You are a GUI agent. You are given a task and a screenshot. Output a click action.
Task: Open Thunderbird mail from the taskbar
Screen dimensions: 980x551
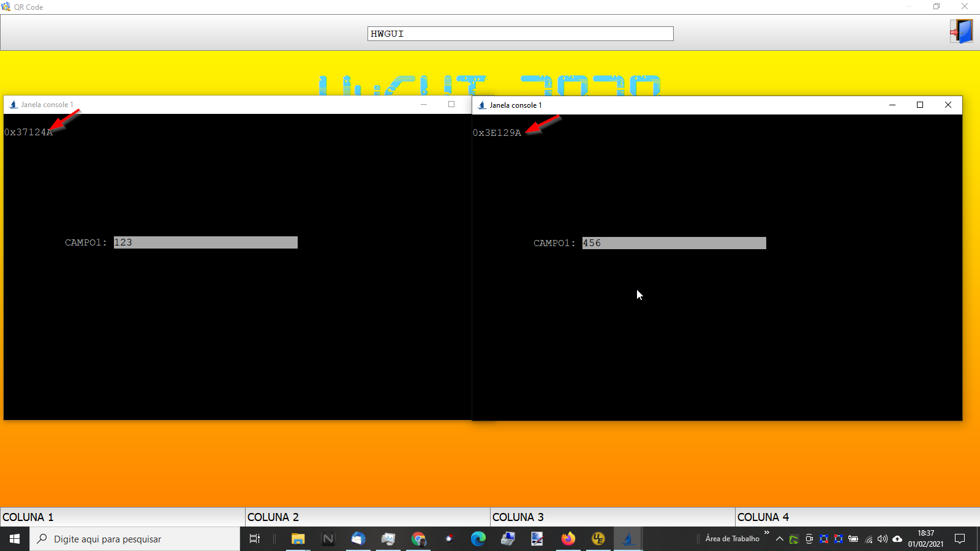point(358,539)
